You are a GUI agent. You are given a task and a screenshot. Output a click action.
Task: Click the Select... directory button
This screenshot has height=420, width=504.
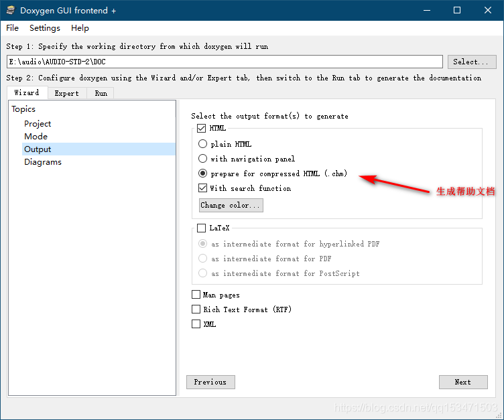coord(472,62)
